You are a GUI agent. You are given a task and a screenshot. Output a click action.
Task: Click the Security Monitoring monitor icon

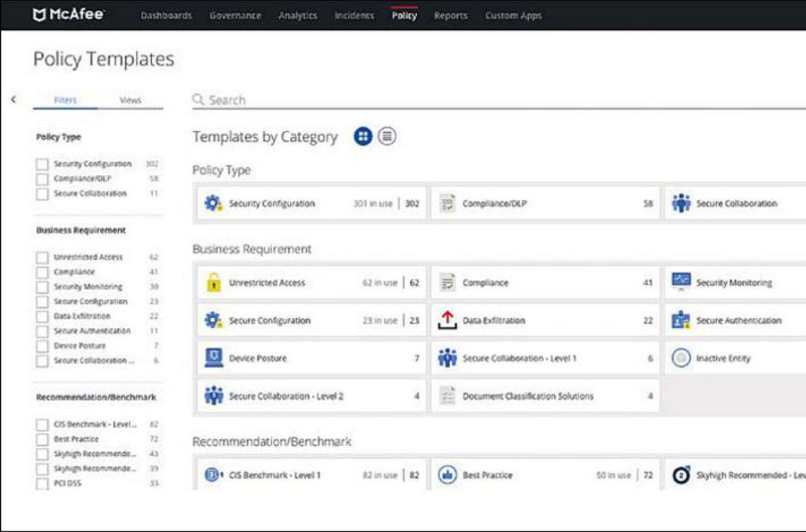[681, 282]
